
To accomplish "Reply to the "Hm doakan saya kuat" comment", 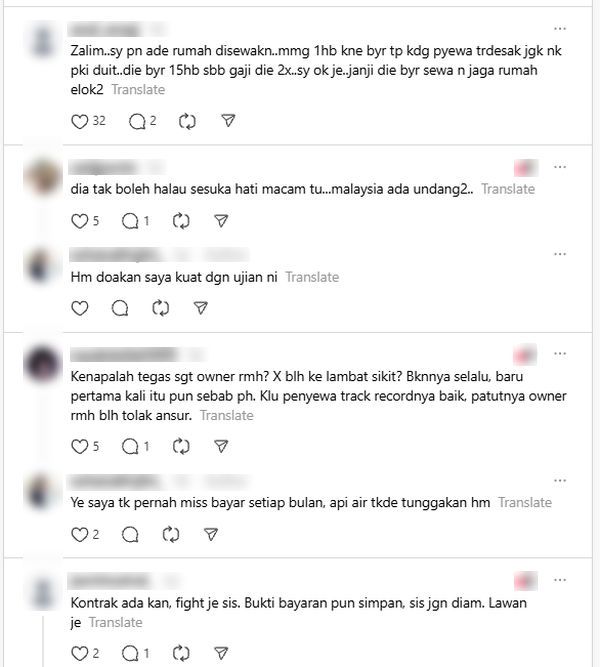I will [120, 308].
